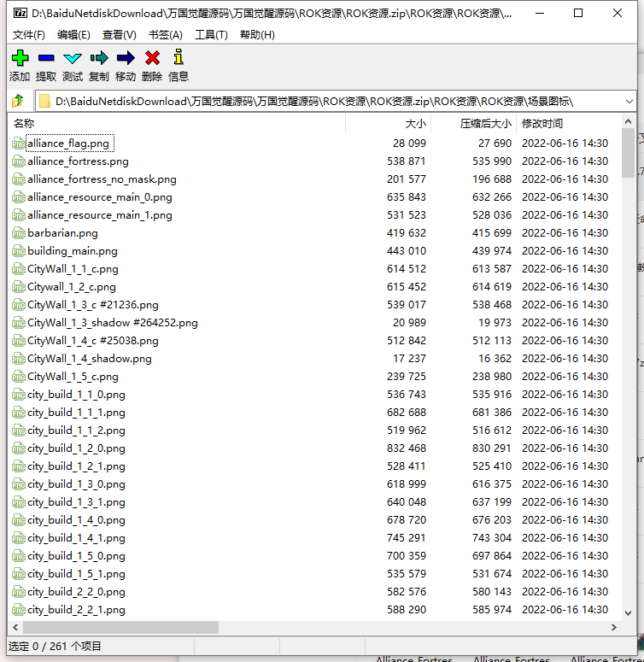Click the up-folder navigation icon
The width and height of the screenshot is (644, 662).
pos(18,102)
